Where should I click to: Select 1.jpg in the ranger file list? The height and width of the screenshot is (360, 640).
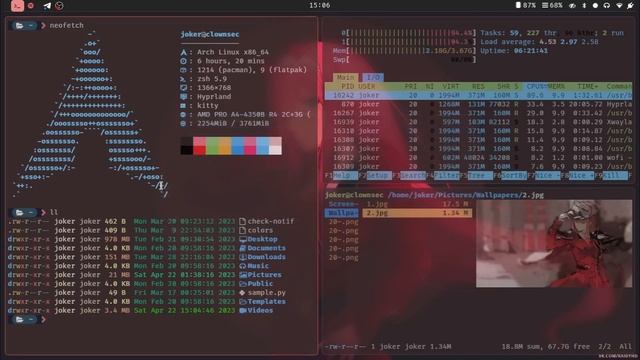[x=417, y=204]
